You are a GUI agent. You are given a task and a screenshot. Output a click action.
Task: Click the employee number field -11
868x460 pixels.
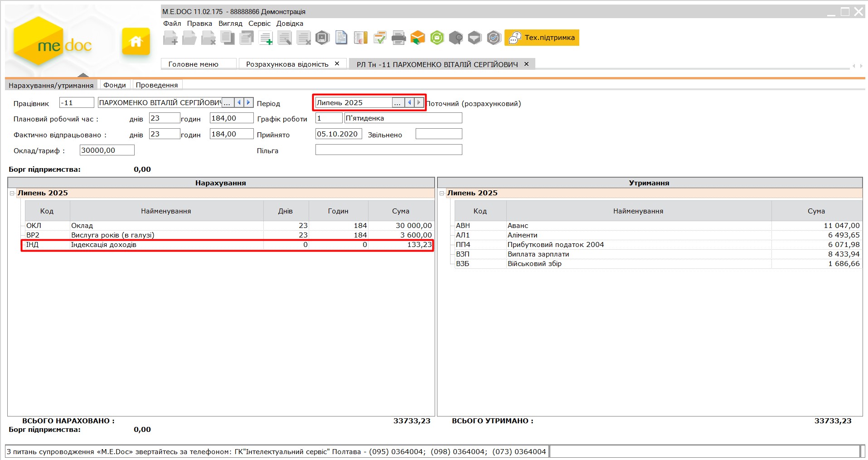coord(77,103)
